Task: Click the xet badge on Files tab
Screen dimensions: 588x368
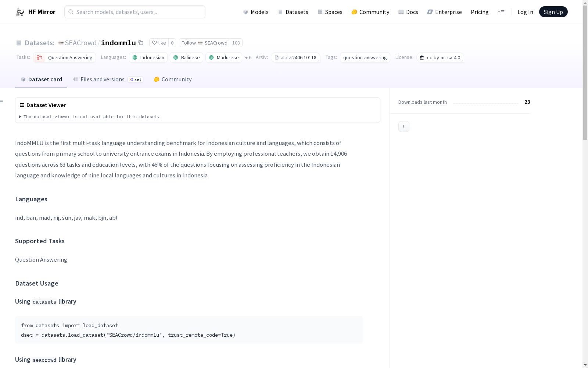Action: point(136,79)
